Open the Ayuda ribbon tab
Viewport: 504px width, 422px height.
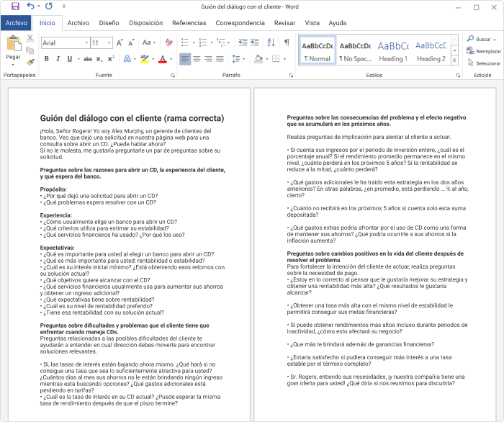[x=338, y=23]
